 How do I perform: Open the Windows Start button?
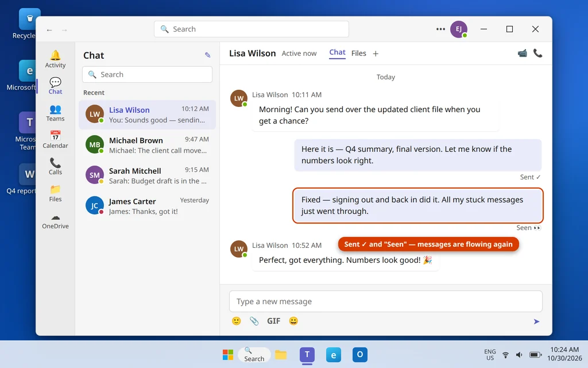[227, 354]
